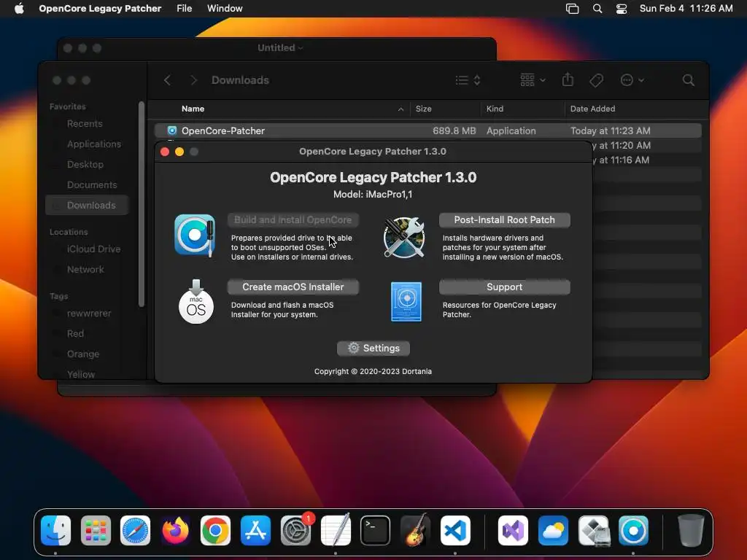
Task: Open the Apple menu
Action: [19, 9]
